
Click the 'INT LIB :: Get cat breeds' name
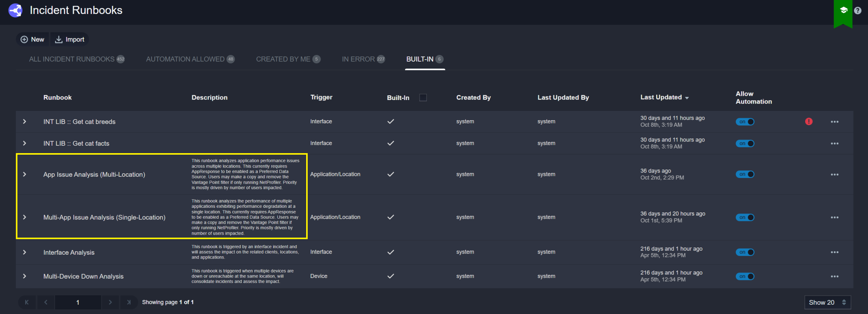pos(80,122)
